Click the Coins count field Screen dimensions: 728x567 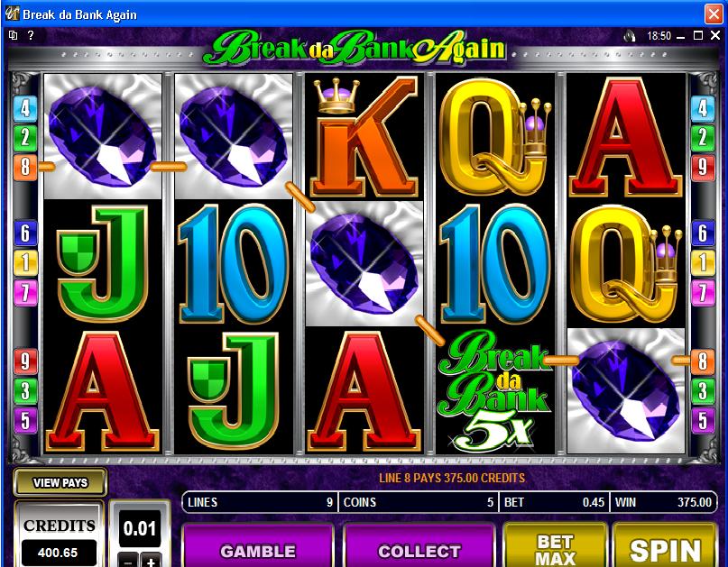419,502
